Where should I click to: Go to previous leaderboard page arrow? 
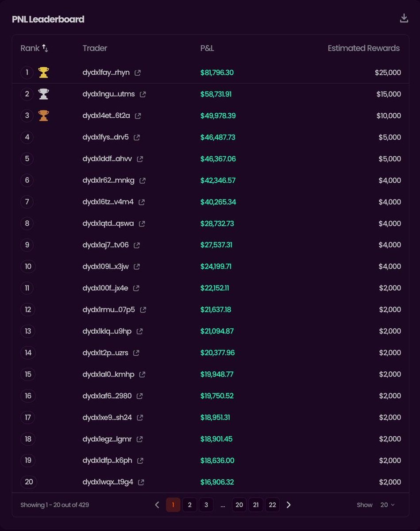157,505
